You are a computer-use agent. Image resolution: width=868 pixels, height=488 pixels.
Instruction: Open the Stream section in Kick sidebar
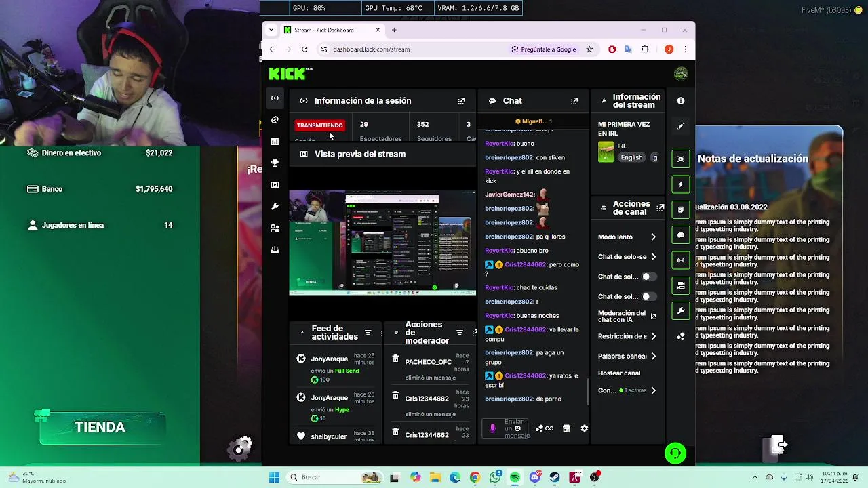[x=275, y=98]
